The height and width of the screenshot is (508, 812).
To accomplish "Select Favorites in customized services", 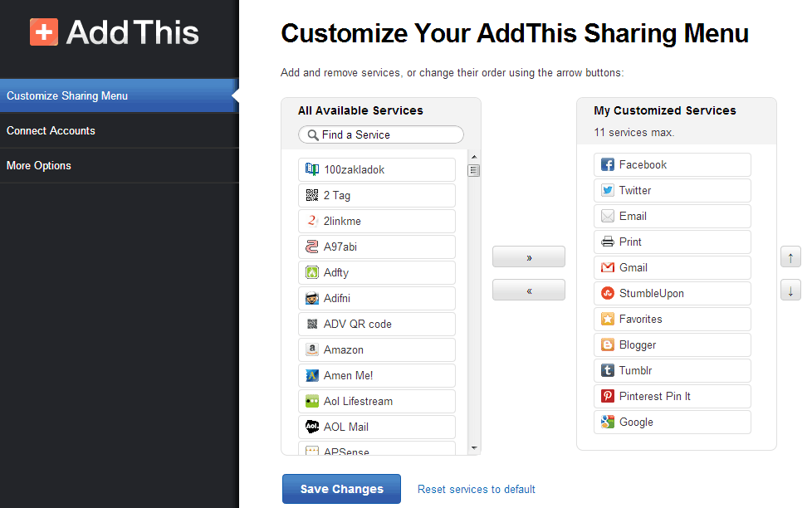I will [673, 319].
